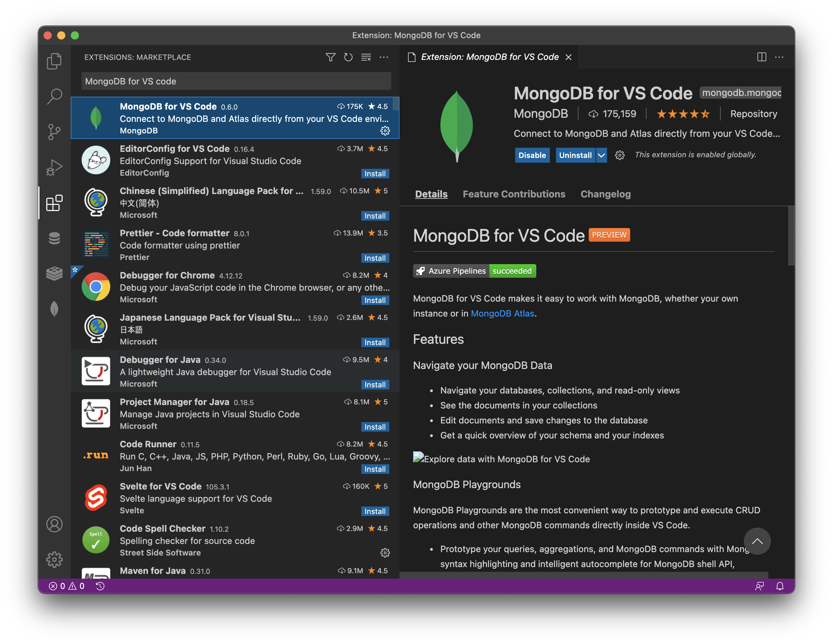Clear extensions search results

click(366, 57)
